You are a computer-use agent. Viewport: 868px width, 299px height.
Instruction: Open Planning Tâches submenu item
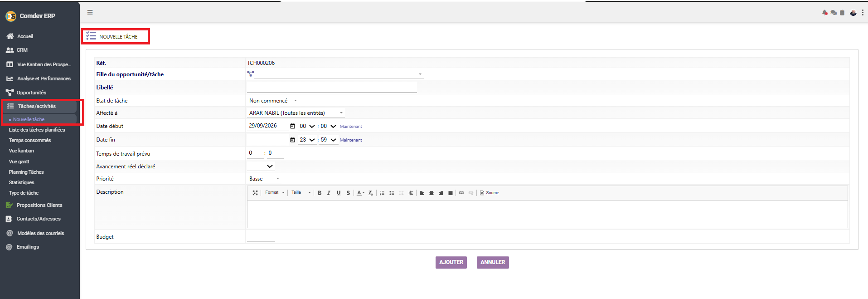click(x=26, y=172)
